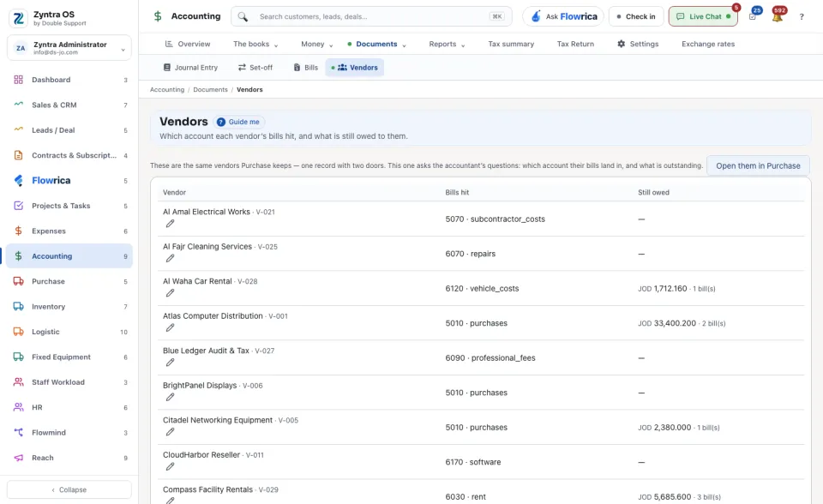
Task: Switch to the Bills sub-tab
Action: pos(305,67)
